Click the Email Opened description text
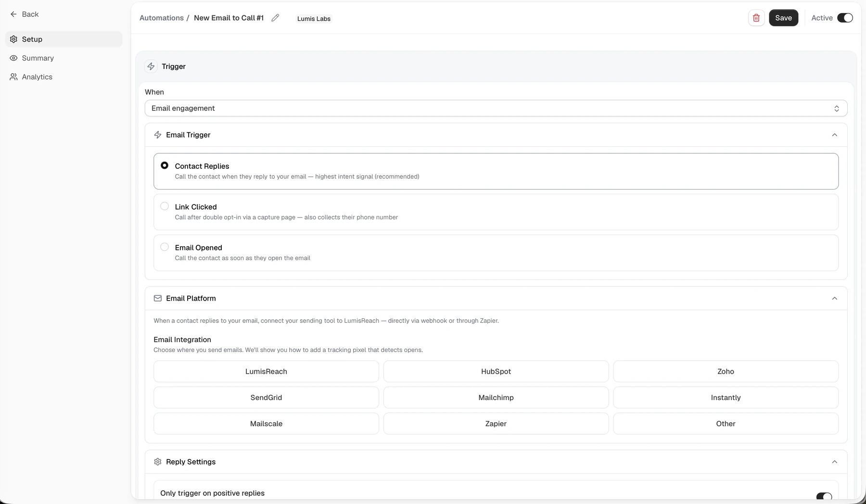This screenshot has width=866, height=504. (242, 258)
